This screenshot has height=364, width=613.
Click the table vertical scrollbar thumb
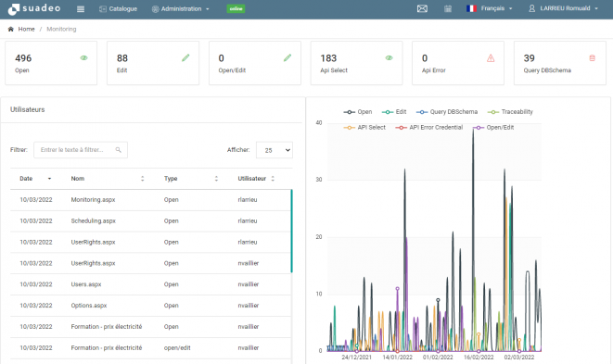[x=291, y=231]
